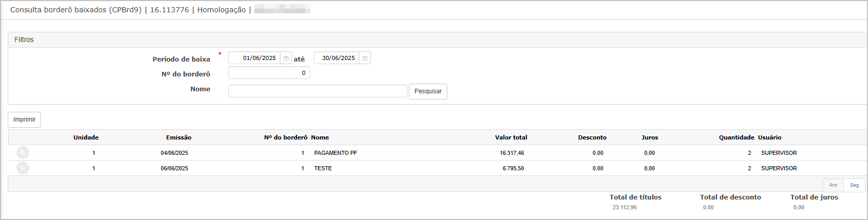
Task: Go to next page with Seg
Action: point(854,185)
